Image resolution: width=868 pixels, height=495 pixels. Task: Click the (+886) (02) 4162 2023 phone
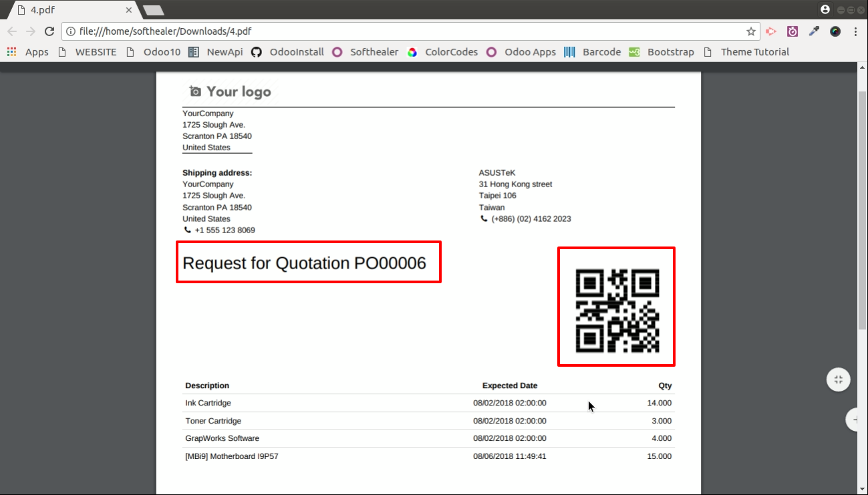tap(531, 219)
